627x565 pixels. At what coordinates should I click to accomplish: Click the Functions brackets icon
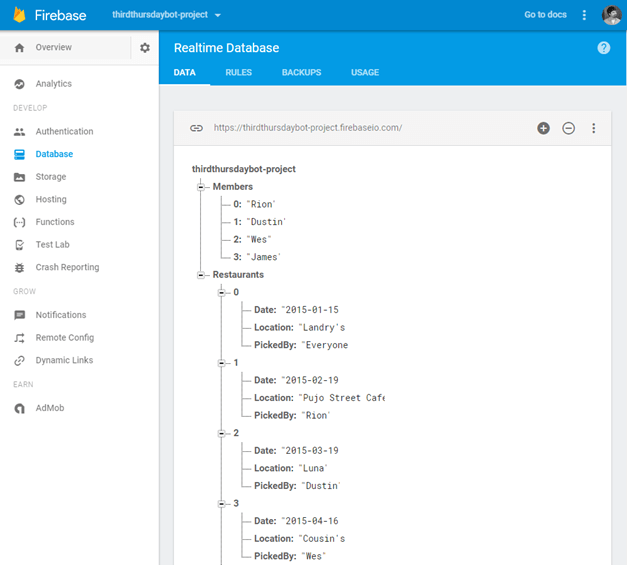pos(19,222)
